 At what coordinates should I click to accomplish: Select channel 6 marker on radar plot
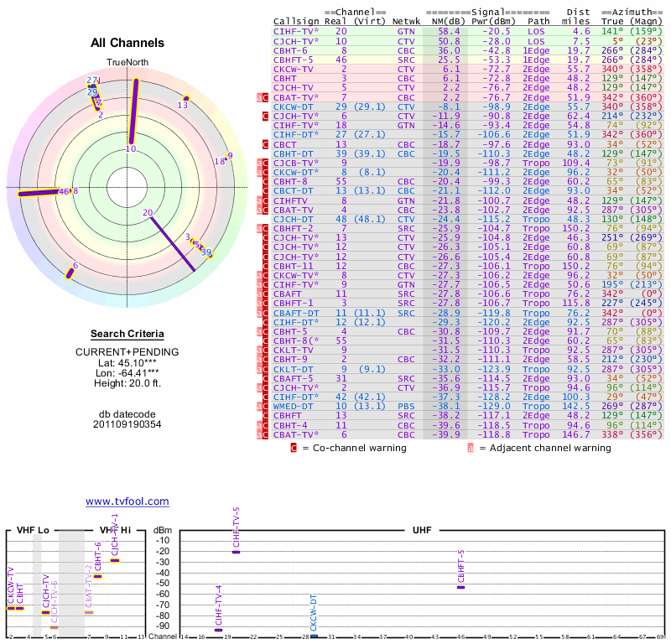point(71,270)
